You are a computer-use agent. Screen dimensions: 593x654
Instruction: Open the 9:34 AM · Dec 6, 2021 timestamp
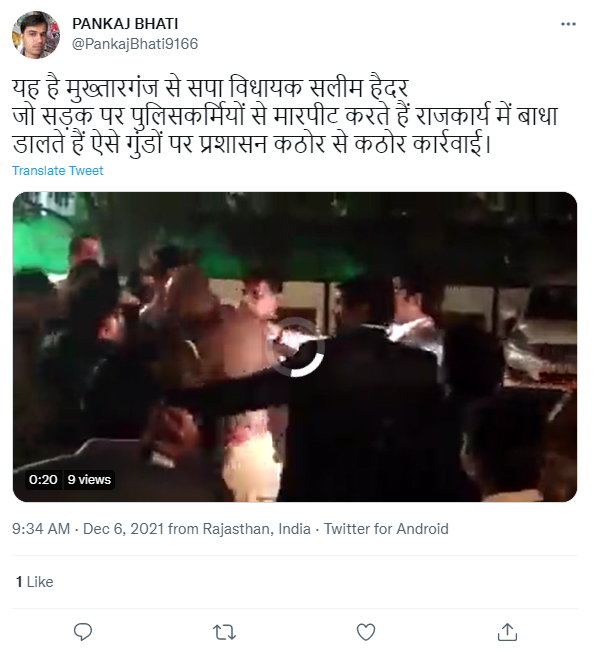pos(88,529)
